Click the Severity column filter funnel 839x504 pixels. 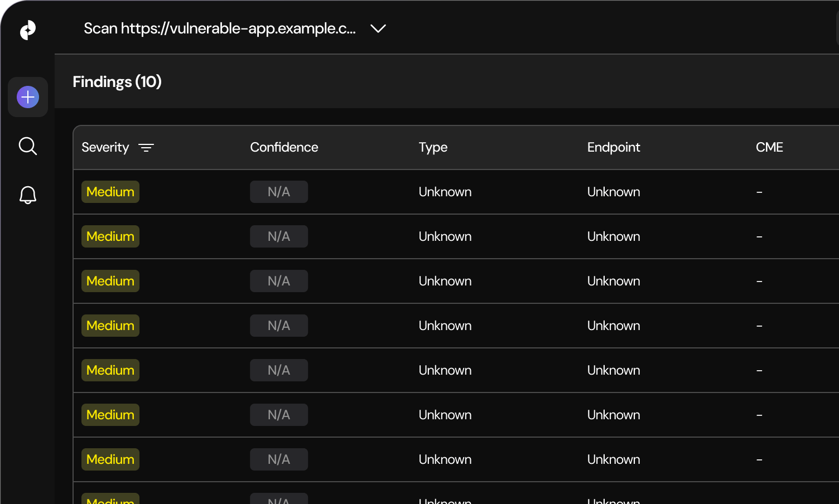point(147,147)
